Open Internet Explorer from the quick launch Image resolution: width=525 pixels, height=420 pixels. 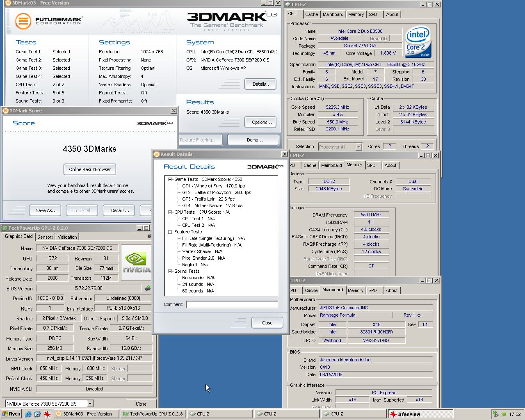28,414
